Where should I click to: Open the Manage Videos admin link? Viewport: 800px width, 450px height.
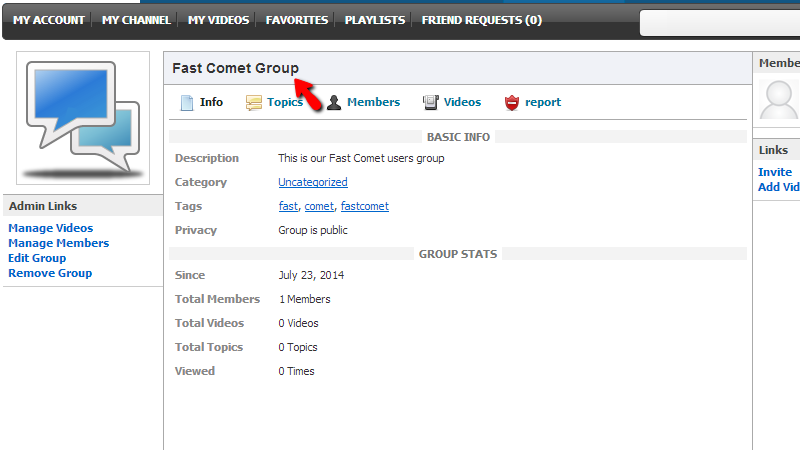[x=51, y=228]
